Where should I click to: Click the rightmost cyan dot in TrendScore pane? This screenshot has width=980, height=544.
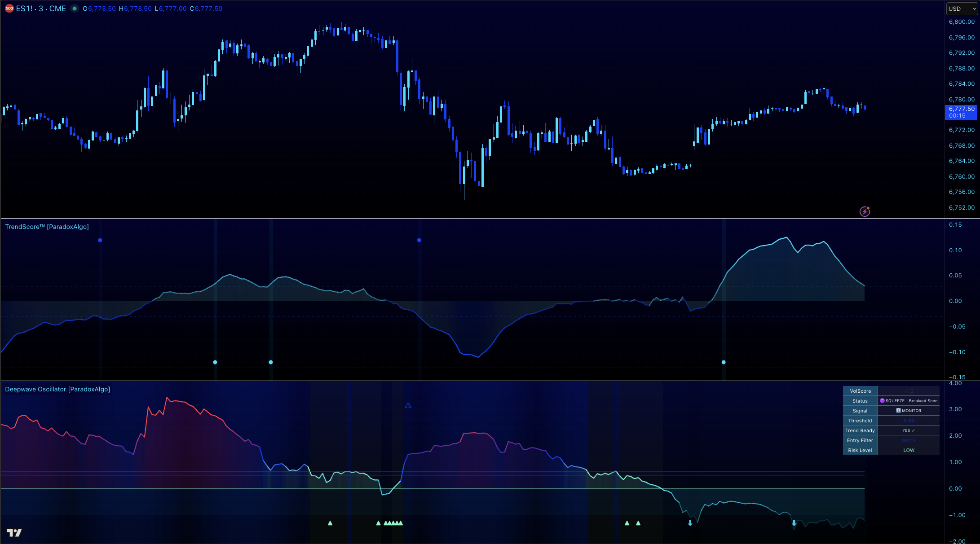(x=724, y=362)
